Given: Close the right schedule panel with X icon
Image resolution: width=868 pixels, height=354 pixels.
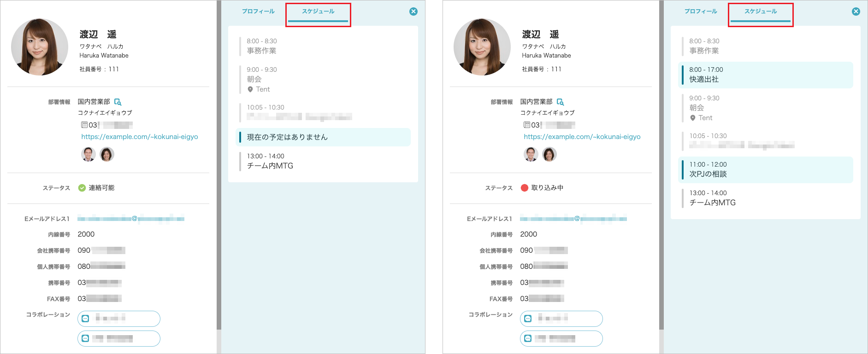Looking at the screenshot, I should [x=856, y=12].
